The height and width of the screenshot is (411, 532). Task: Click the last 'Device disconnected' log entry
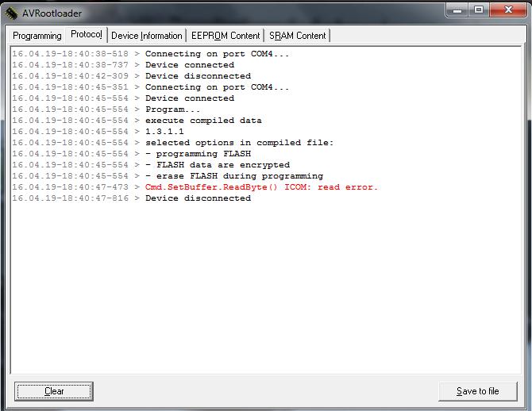(x=132, y=198)
